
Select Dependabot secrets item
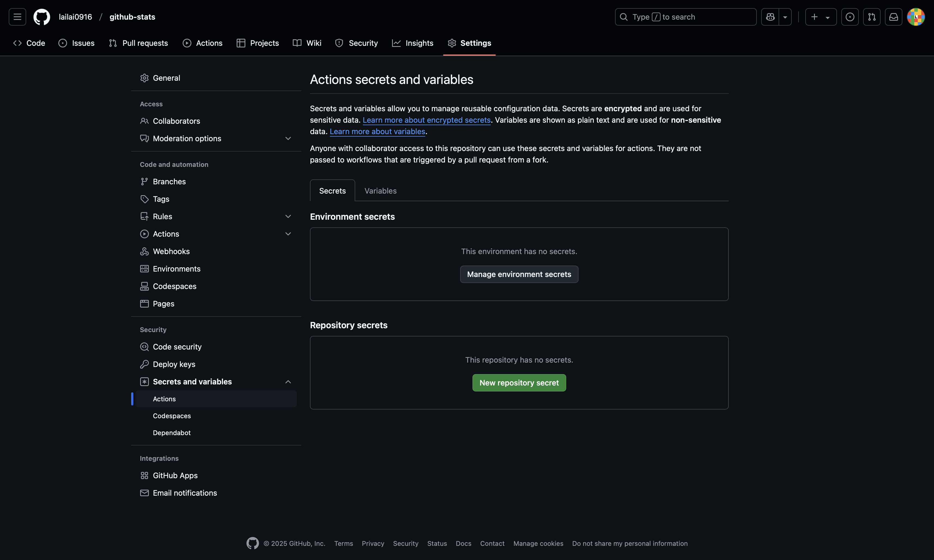pyautogui.click(x=216, y=433)
